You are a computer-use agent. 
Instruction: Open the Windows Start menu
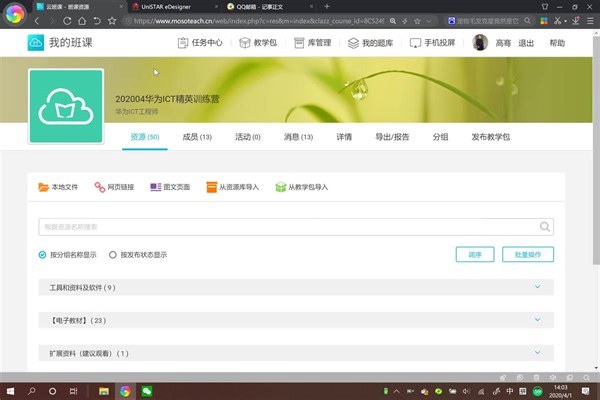click(10, 391)
